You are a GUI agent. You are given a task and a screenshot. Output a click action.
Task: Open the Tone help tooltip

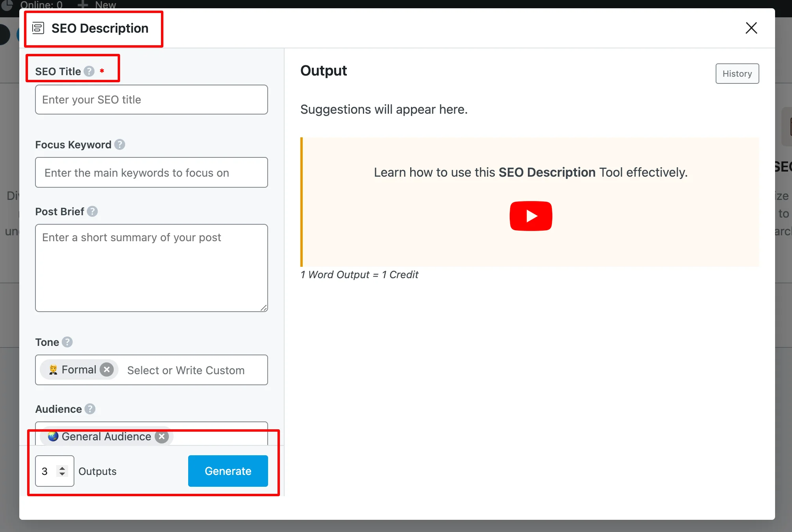click(x=67, y=342)
